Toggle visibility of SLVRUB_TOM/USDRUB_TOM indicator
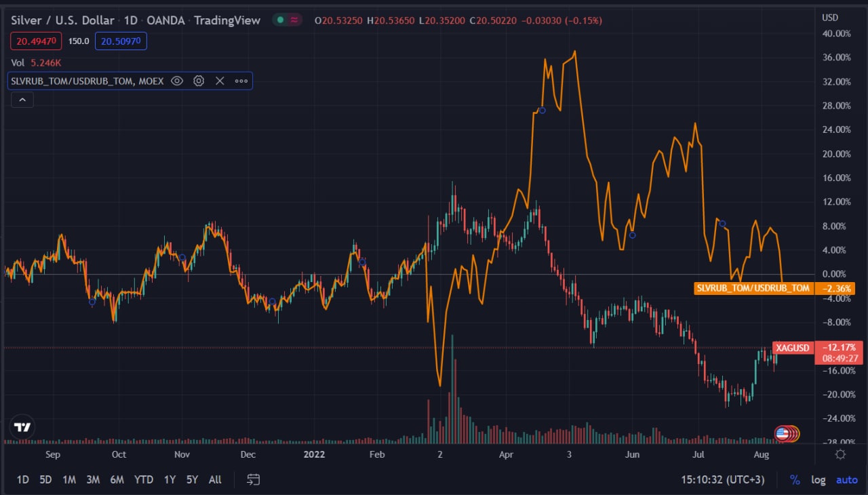 point(177,81)
